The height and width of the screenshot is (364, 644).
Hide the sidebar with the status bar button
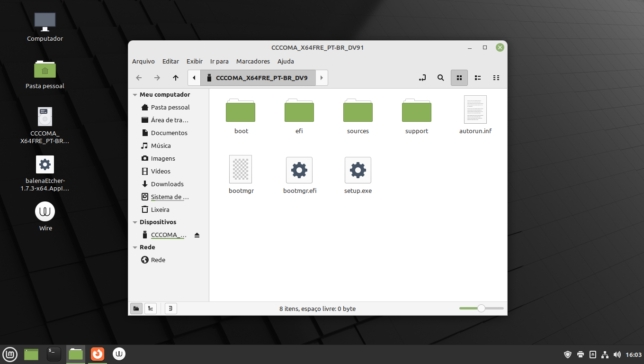(170, 309)
